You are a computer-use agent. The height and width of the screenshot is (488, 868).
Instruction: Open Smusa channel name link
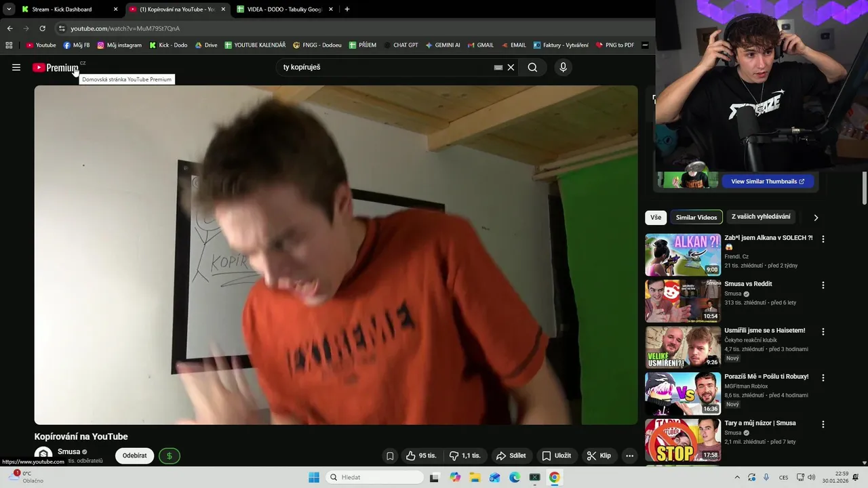click(x=69, y=451)
